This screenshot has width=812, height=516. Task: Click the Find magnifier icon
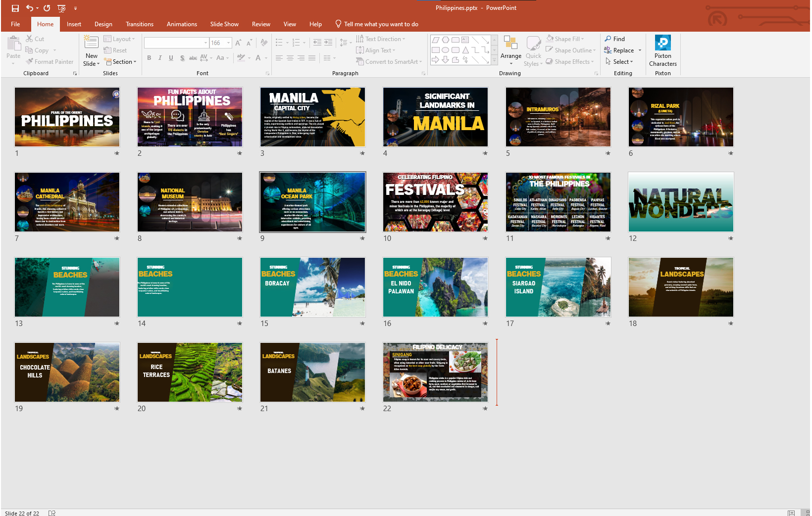608,39
